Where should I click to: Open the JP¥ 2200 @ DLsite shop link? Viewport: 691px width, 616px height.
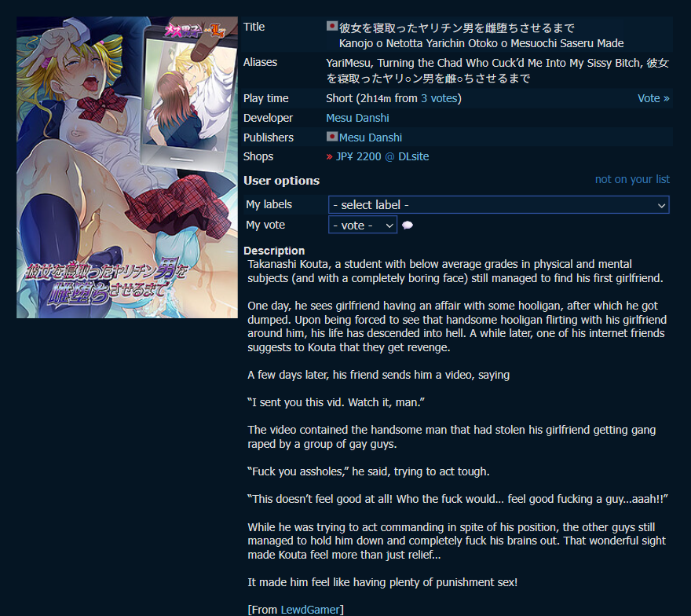[x=382, y=156]
